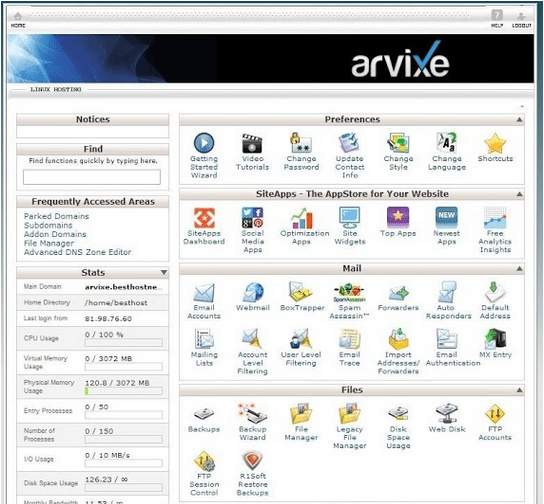Open Subdomains link

(48, 225)
